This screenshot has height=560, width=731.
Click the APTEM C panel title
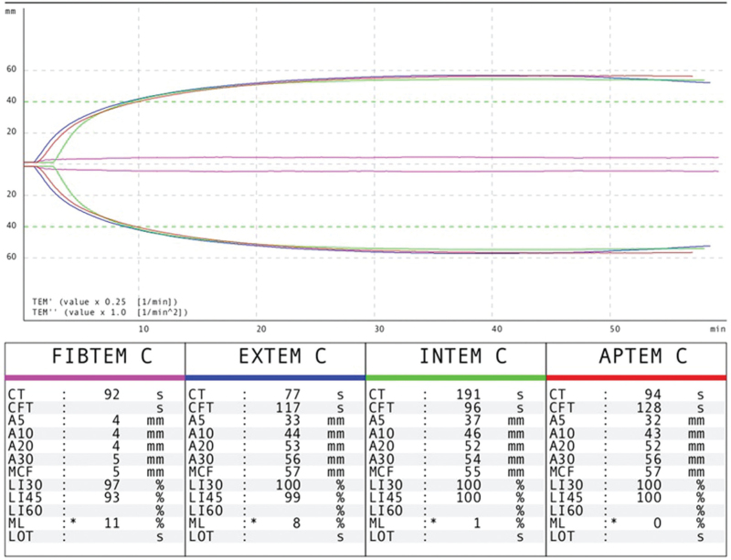[x=636, y=357]
